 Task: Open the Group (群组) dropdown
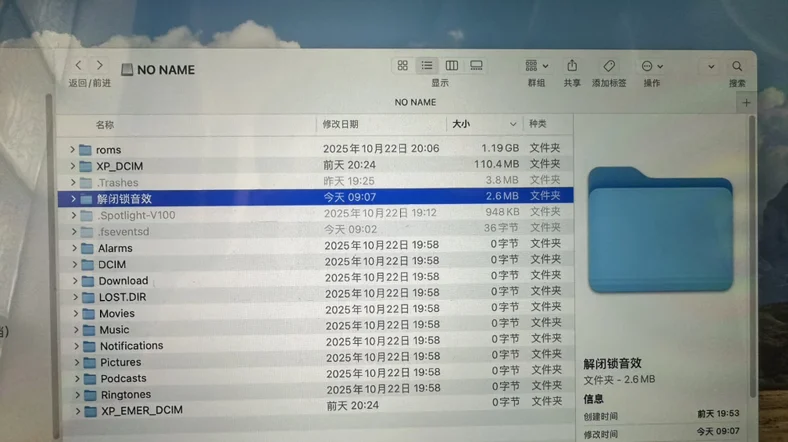(536, 65)
